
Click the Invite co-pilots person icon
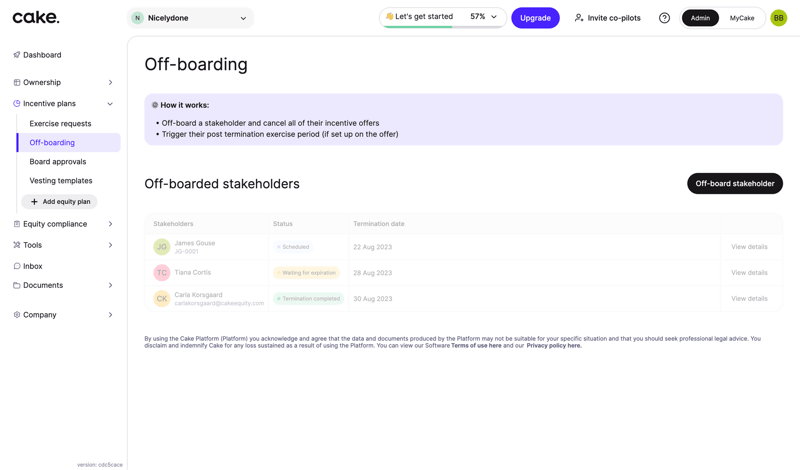[579, 18]
